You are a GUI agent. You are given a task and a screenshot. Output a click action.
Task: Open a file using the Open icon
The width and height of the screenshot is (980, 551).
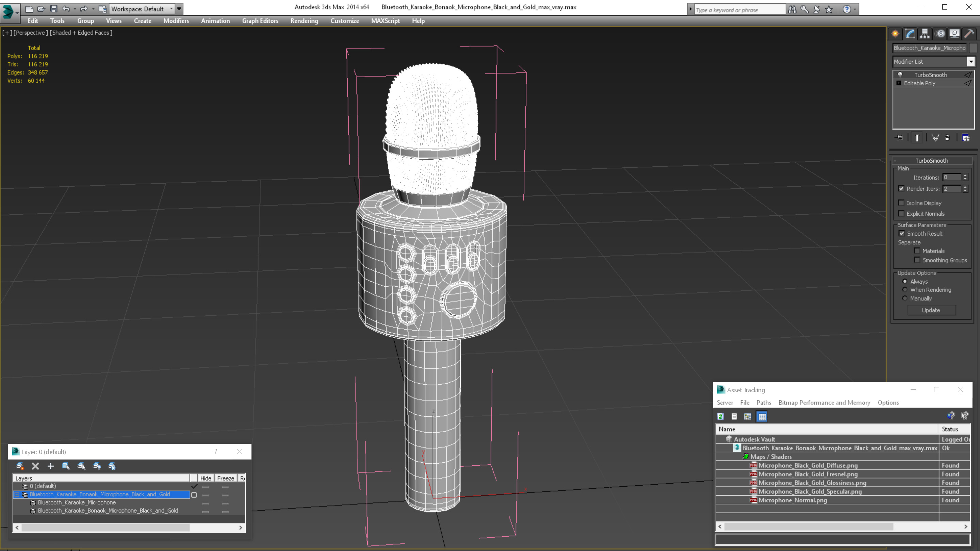pyautogui.click(x=41, y=9)
